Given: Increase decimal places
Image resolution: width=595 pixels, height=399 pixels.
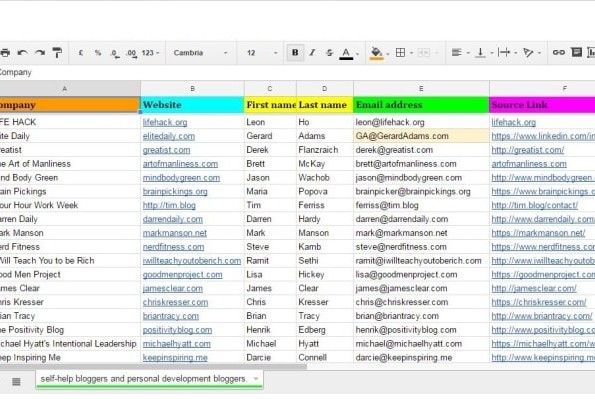Looking at the screenshot, I should click(131, 53).
